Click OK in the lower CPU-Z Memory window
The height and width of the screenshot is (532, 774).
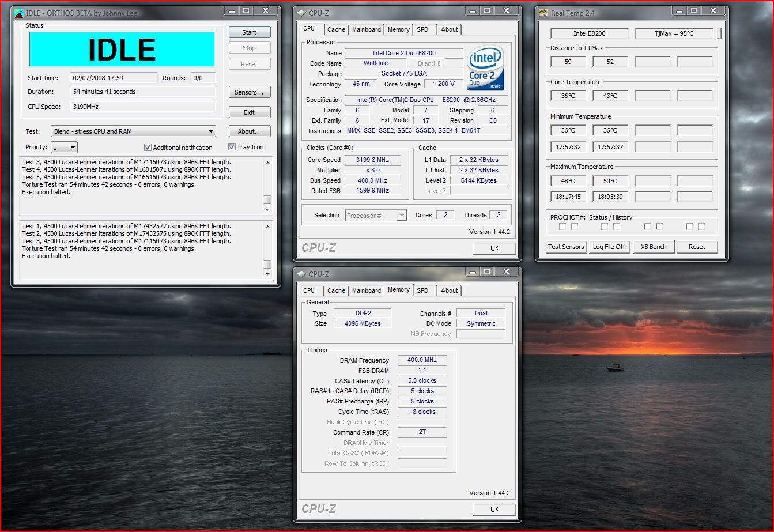(x=494, y=509)
